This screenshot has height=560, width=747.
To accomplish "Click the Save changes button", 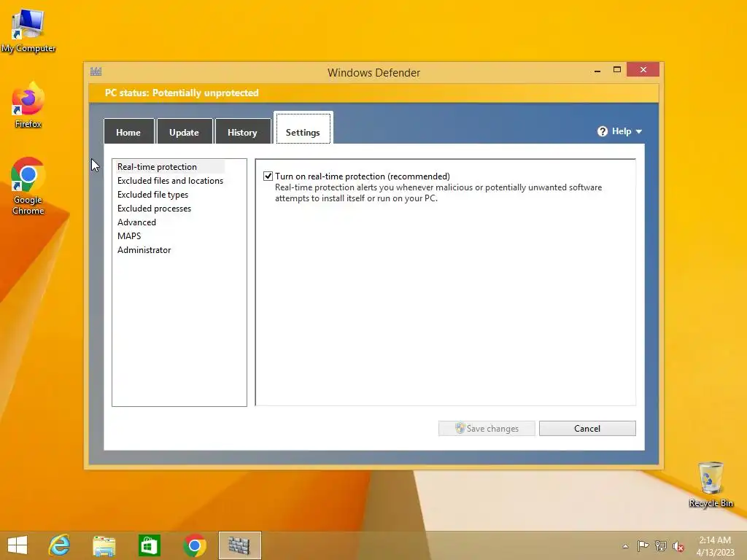I will pos(487,428).
